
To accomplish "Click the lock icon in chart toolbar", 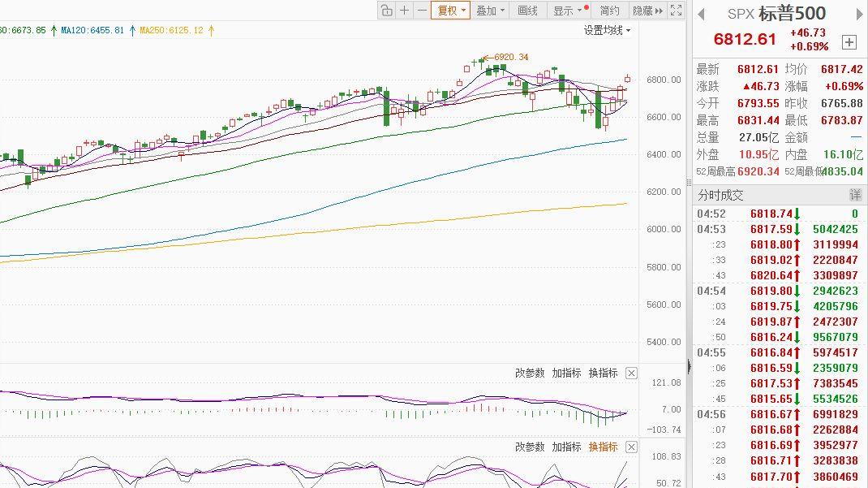I will tap(386, 11).
